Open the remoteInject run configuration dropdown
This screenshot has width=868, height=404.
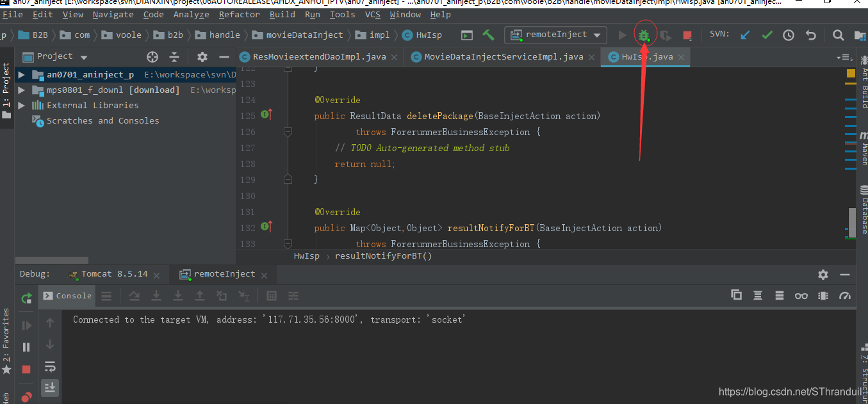click(555, 35)
